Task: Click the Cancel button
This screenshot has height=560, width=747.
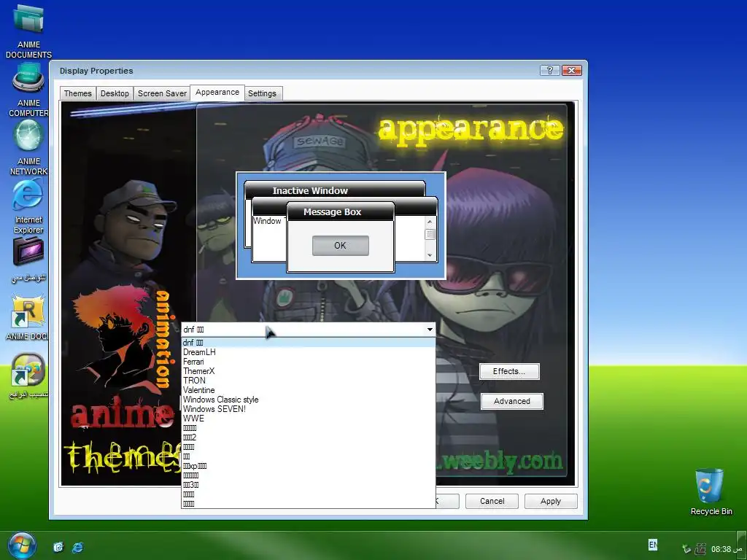Action: [492, 501]
